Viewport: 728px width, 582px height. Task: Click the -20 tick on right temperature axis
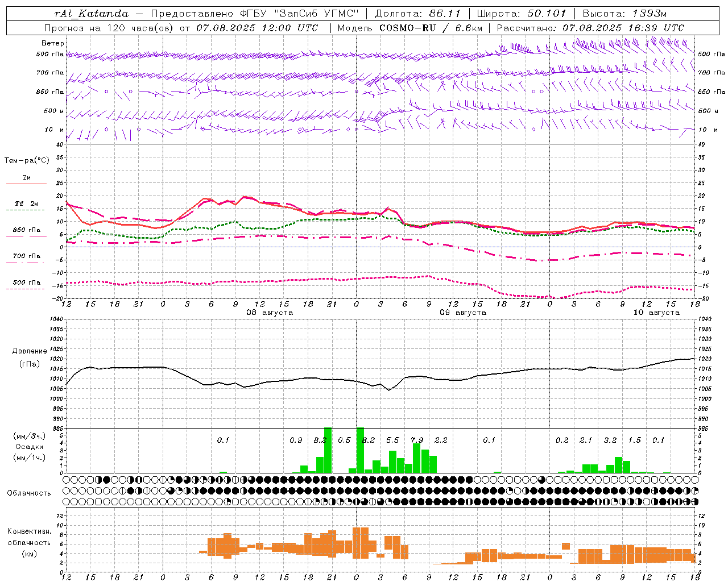(x=702, y=298)
